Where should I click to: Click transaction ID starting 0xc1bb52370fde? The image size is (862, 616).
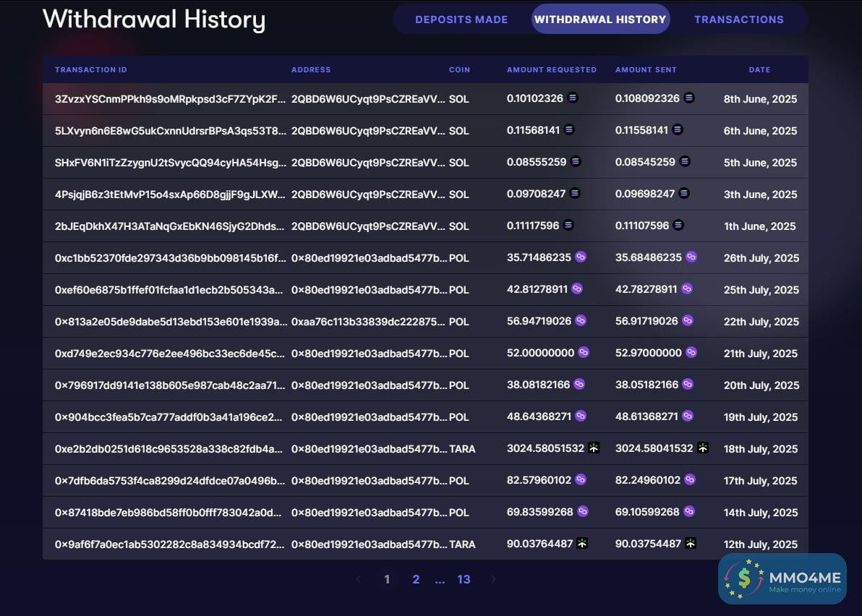[171, 258]
